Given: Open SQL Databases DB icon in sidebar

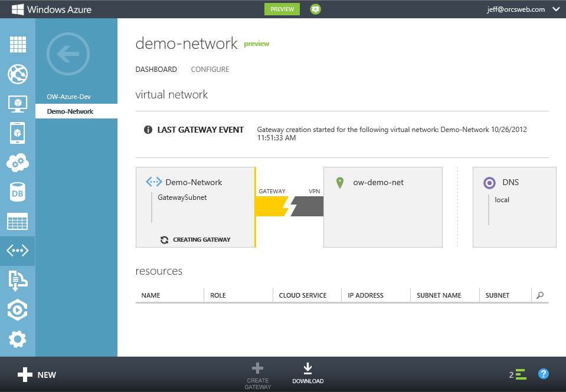Looking at the screenshot, I should tap(18, 192).
